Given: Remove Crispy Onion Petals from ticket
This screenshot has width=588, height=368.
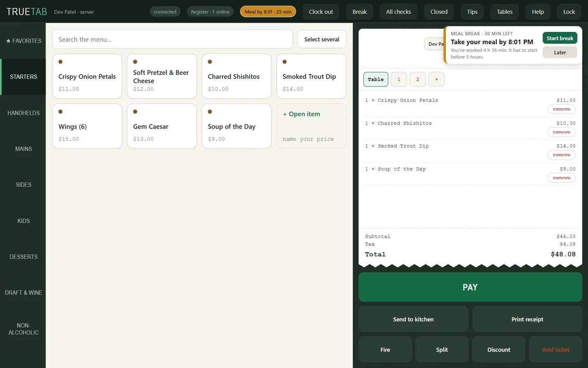Looking at the screenshot, I should [x=561, y=109].
